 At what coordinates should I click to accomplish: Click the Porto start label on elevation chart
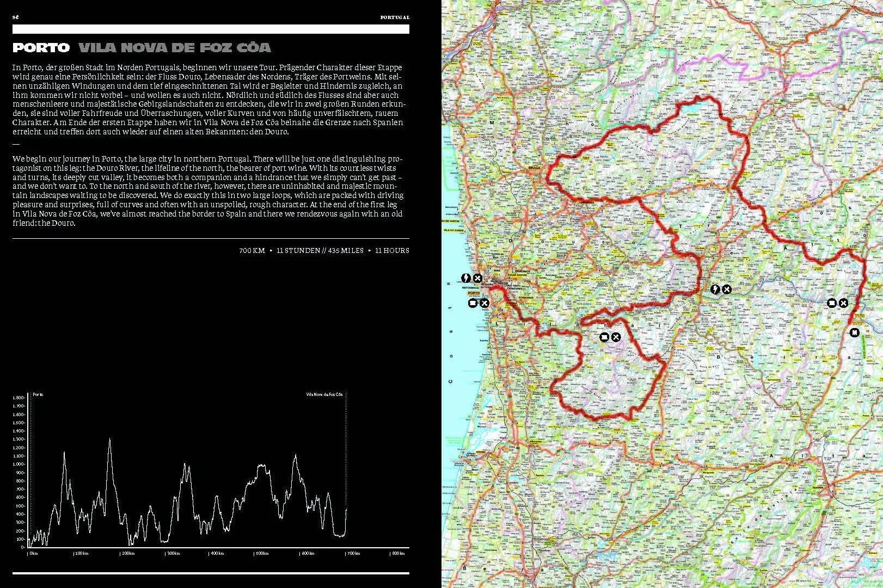point(38,394)
